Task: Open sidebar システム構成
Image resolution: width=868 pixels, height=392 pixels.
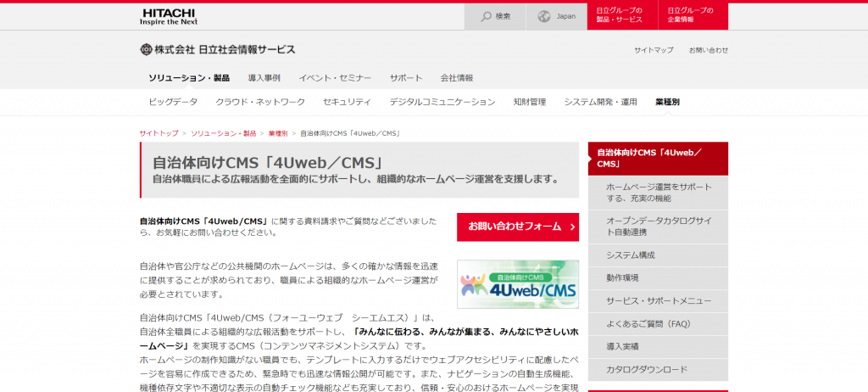Action: [x=658, y=255]
